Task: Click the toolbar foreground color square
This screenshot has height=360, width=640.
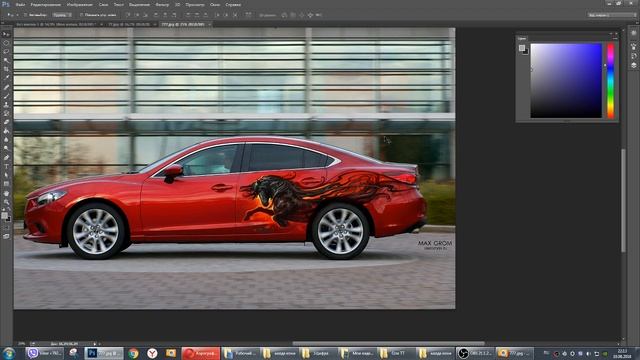Action: (4, 216)
